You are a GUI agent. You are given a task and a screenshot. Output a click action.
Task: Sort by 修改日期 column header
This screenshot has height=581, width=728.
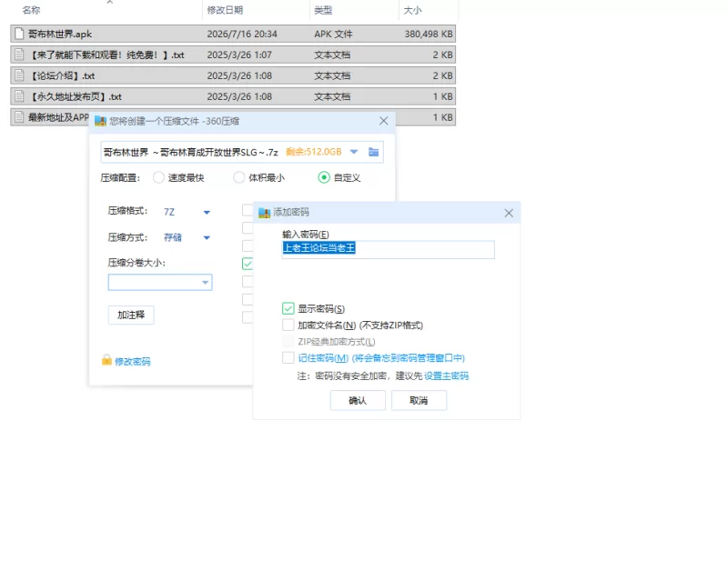coord(225,10)
